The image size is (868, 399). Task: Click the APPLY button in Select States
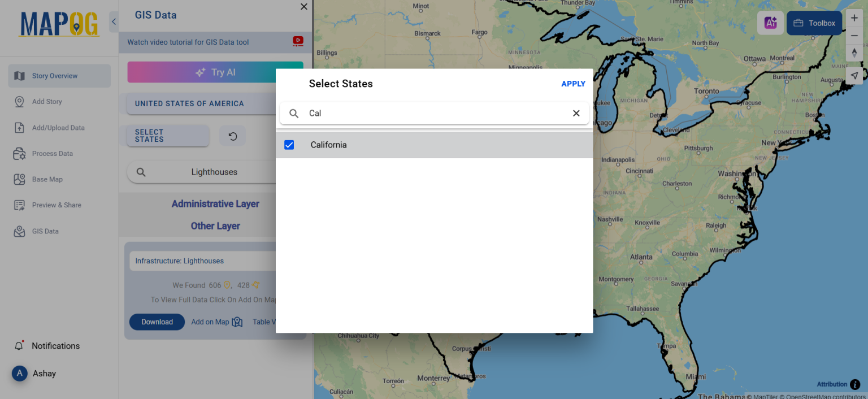point(573,83)
